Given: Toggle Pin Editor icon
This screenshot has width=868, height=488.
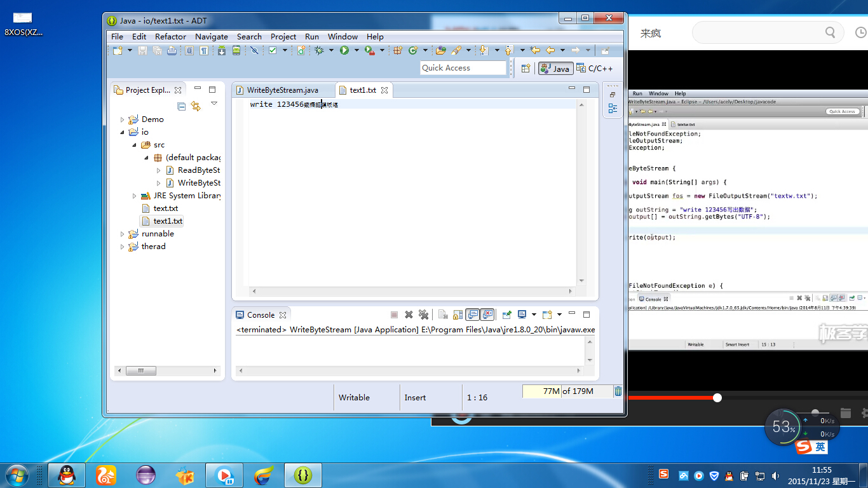Looking at the screenshot, I should (x=604, y=50).
